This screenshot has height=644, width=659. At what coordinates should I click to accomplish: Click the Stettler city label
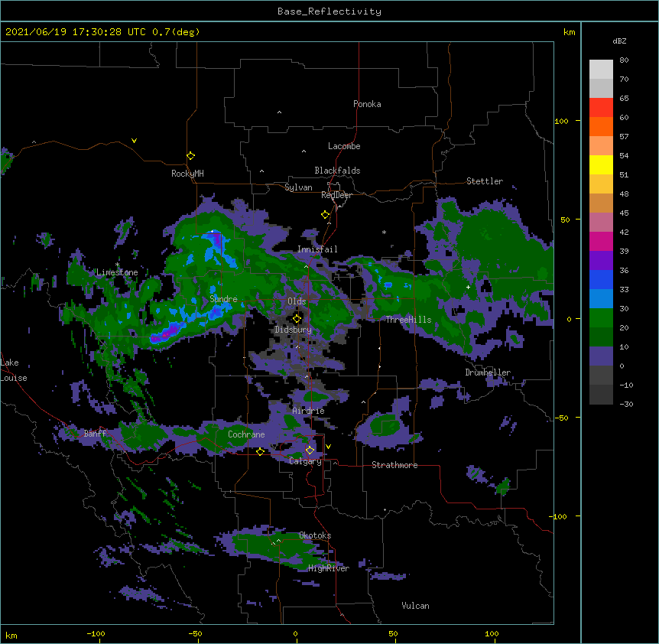pyautogui.click(x=485, y=181)
